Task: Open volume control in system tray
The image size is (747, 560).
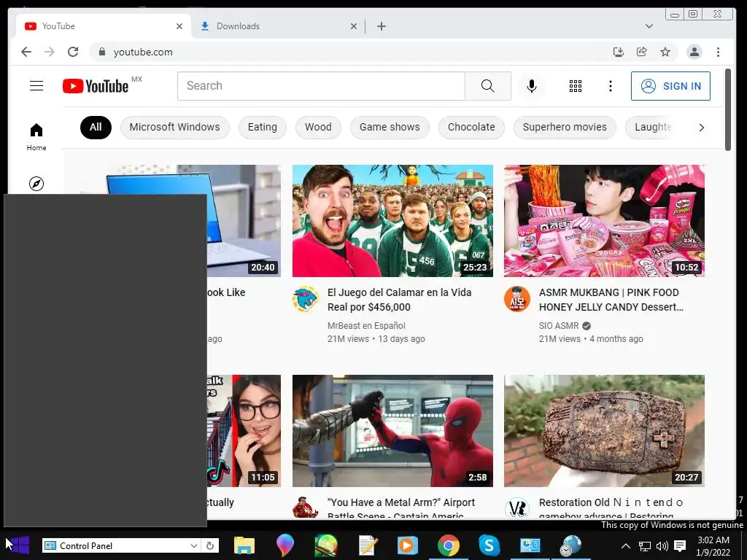Action: 662,546
